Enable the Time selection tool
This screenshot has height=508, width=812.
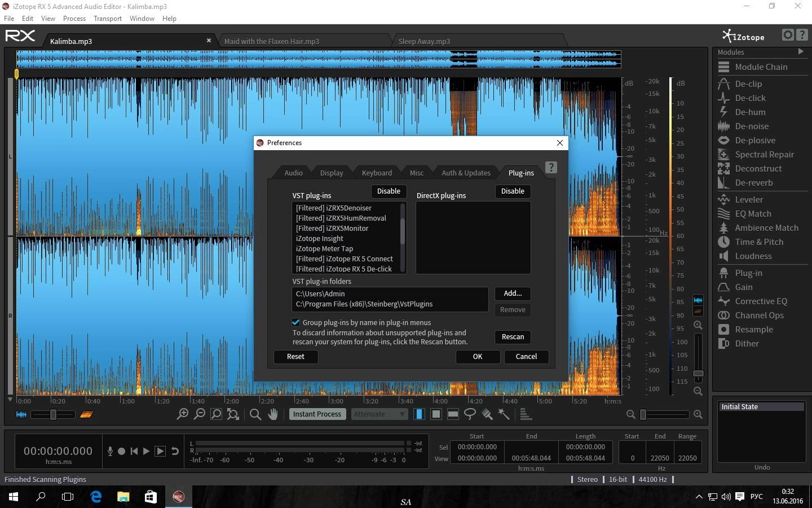[419, 414]
